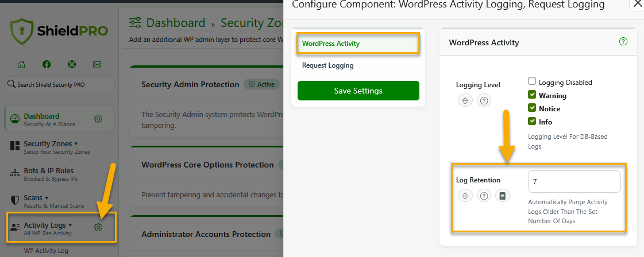644x257 pixels.
Task: Tick the Logging Disabled checkbox
Action: 532,81
